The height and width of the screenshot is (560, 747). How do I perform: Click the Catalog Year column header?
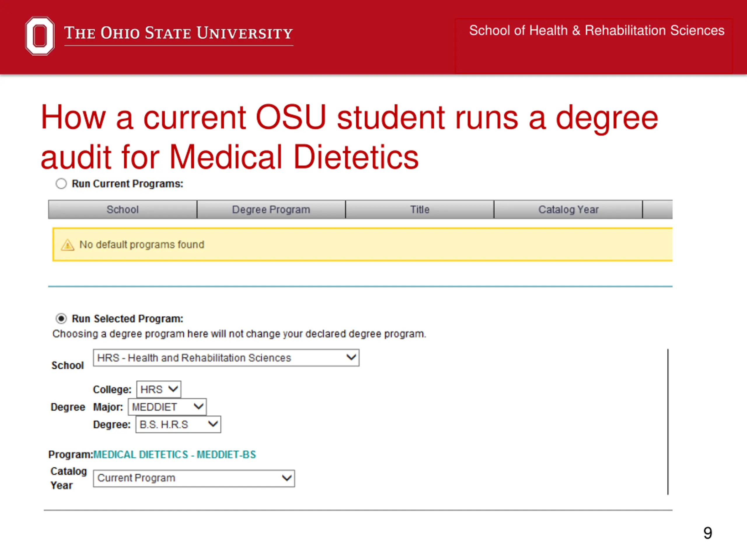tap(568, 210)
